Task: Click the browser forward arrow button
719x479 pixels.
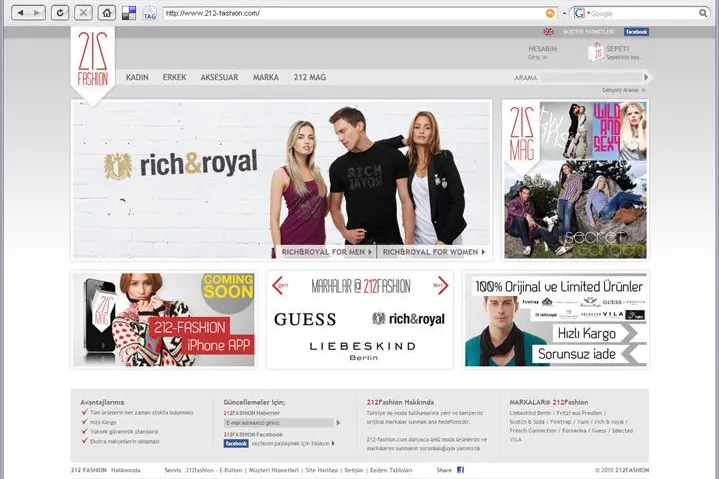Action: click(37, 13)
